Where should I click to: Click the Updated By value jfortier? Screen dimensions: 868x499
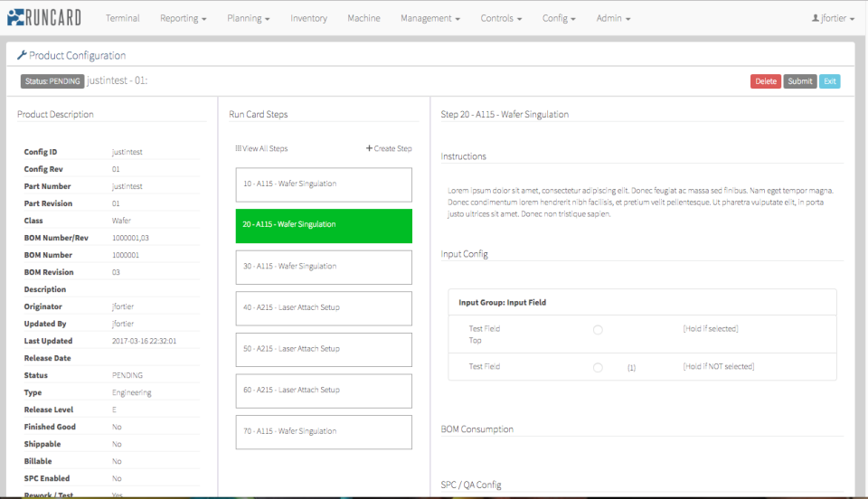(x=123, y=323)
